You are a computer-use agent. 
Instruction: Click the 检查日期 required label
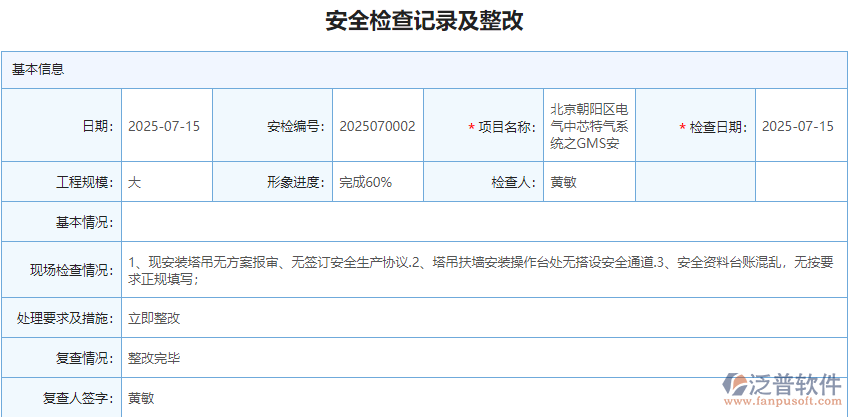713,127
